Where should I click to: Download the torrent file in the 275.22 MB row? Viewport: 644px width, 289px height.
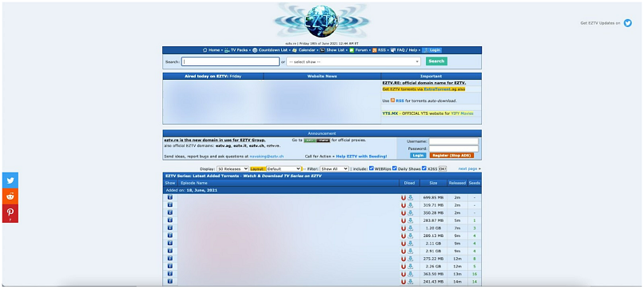410,259
